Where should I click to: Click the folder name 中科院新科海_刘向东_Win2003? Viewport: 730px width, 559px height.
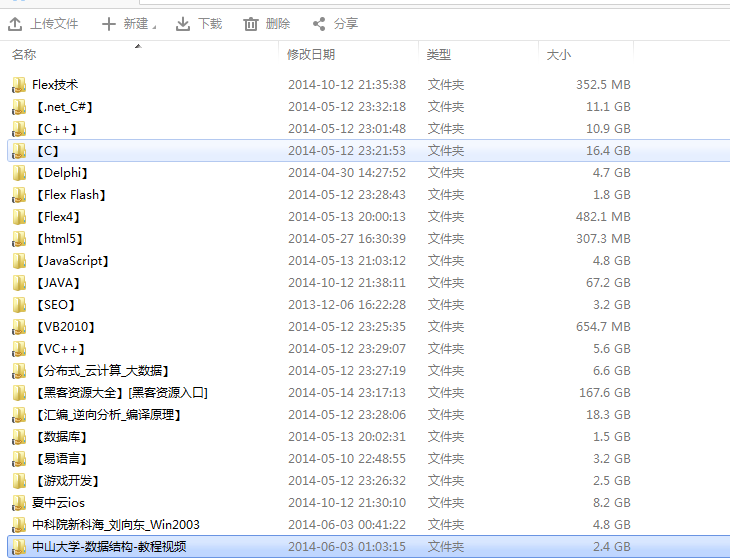[x=116, y=525]
